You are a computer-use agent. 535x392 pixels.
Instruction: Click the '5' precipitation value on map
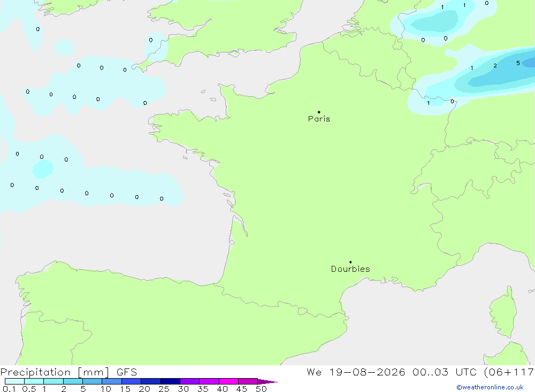pos(518,63)
